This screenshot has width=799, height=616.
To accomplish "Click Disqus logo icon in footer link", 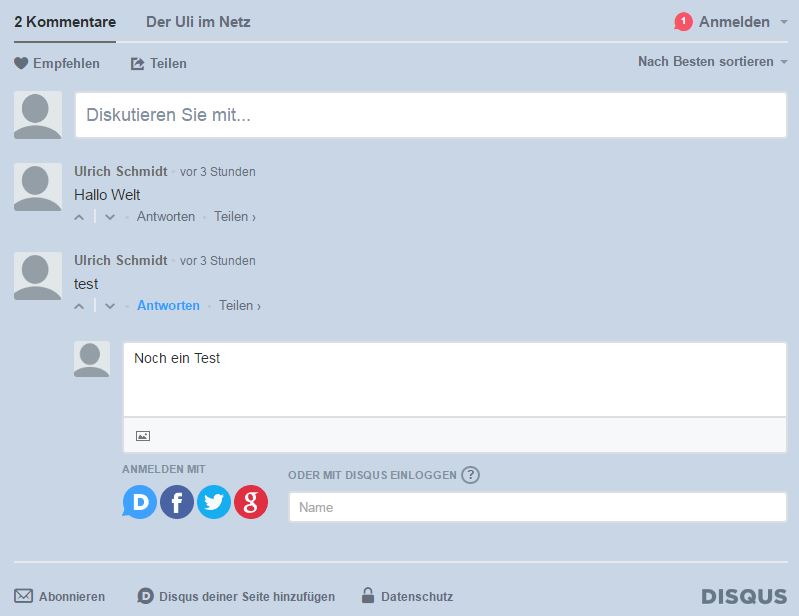I will click(145, 596).
